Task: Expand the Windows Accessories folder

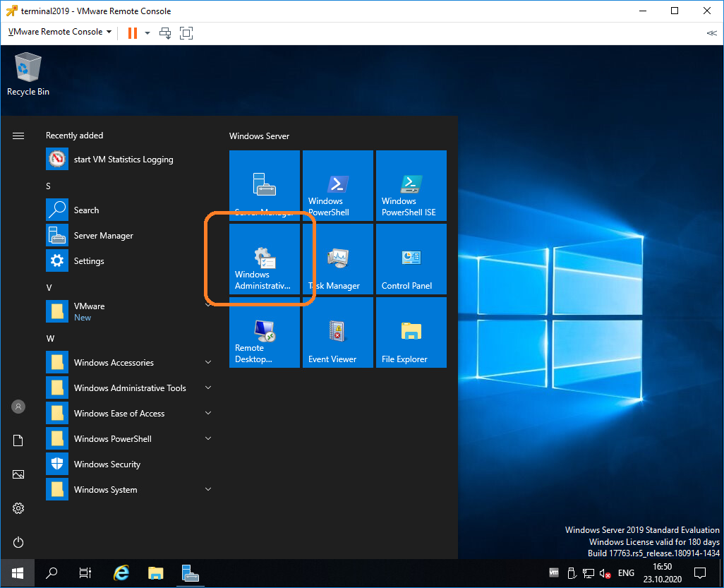Action: pos(129,363)
